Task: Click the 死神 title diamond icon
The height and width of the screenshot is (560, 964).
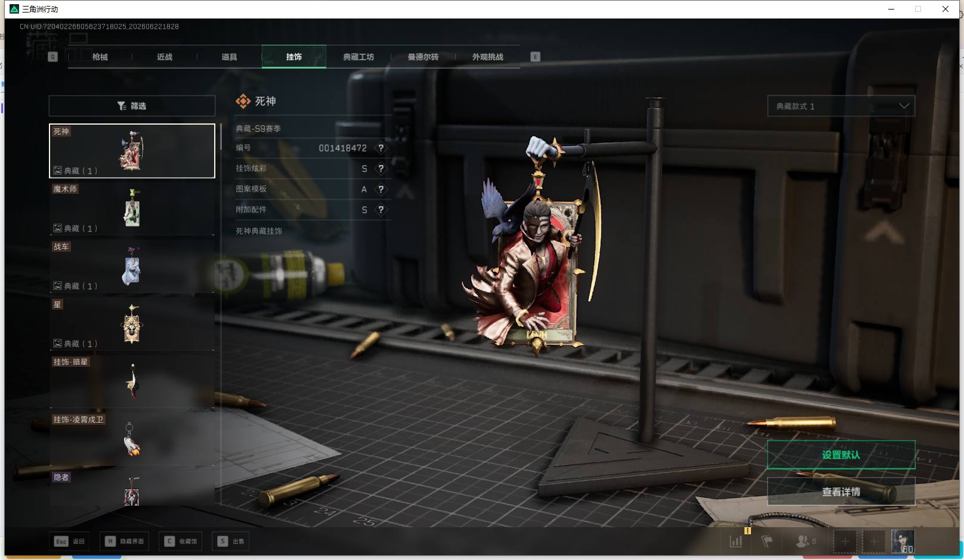Action: [243, 101]
